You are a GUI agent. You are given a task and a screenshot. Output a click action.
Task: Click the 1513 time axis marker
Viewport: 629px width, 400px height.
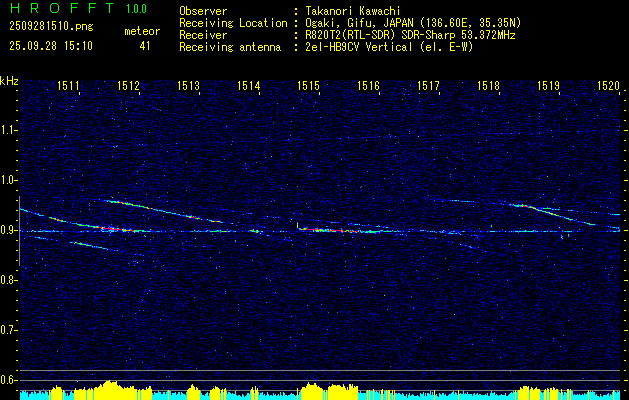(189, 85)
